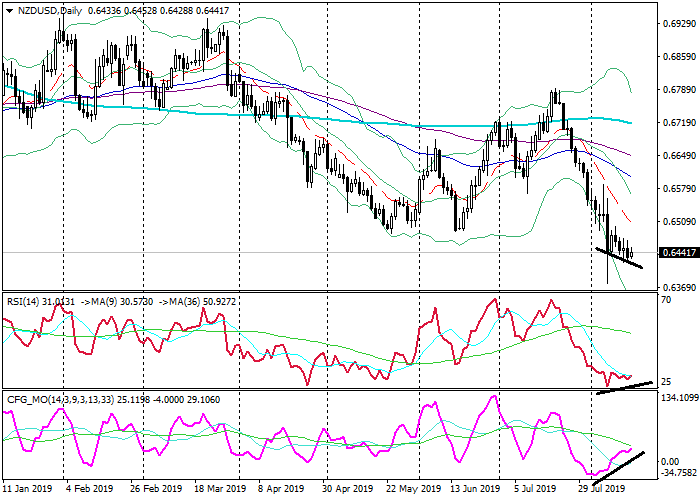
Task: Click the small triangle beside the NZDUSD title
Action: click(6, 11)
